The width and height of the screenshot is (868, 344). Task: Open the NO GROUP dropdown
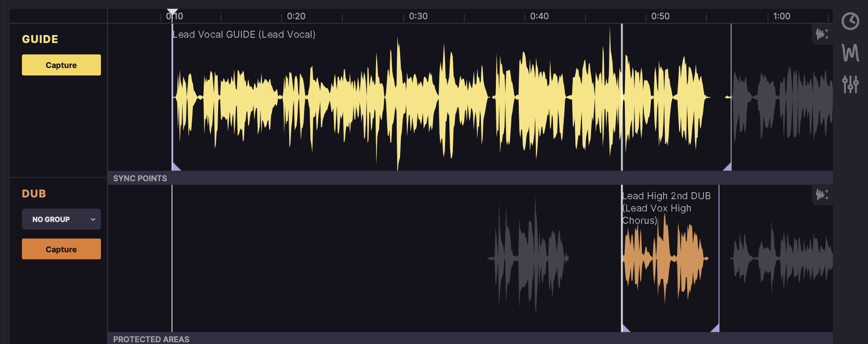click(x=61, y=219)
